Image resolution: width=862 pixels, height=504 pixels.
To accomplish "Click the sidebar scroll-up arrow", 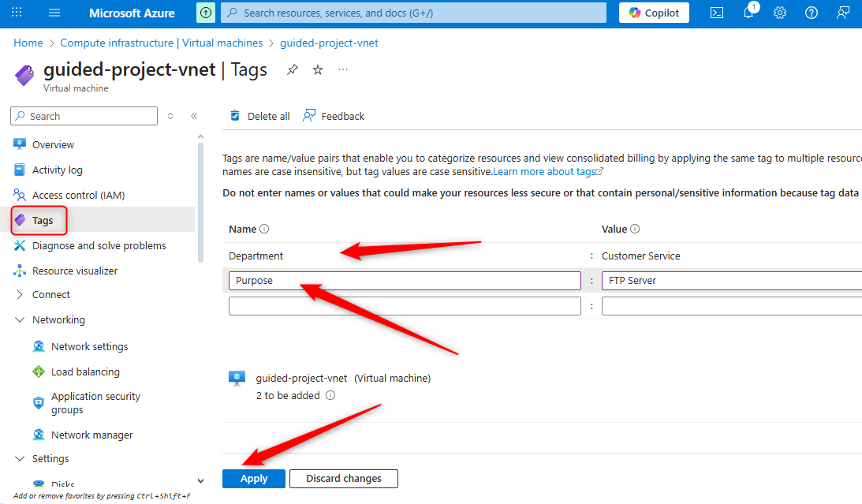I will pos(200,137).
